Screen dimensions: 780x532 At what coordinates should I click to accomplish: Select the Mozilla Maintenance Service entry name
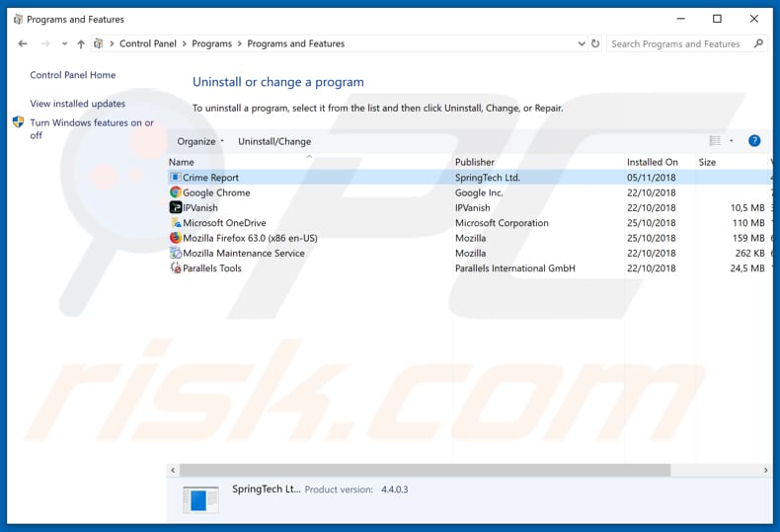pyautogui.click(x=243, y=253)
